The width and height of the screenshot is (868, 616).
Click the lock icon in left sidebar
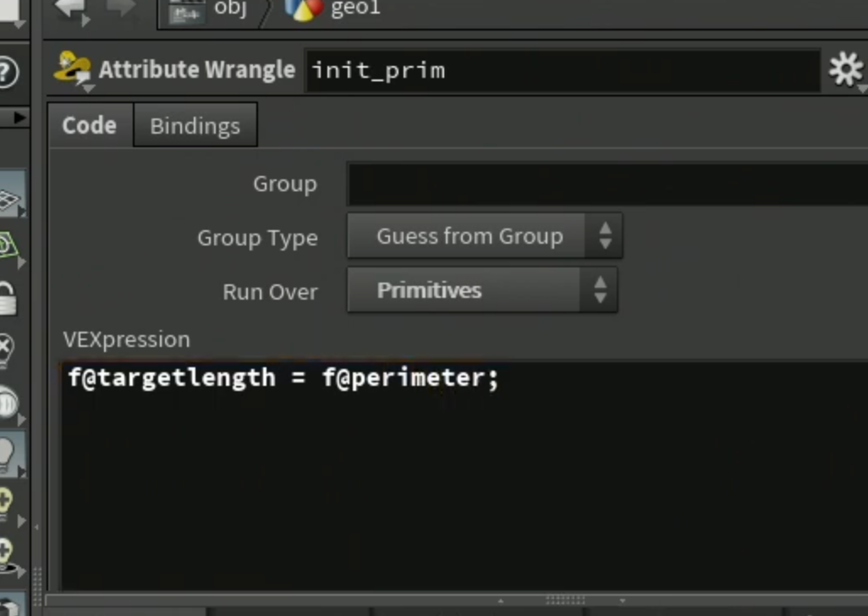click(x=7, y=300)
